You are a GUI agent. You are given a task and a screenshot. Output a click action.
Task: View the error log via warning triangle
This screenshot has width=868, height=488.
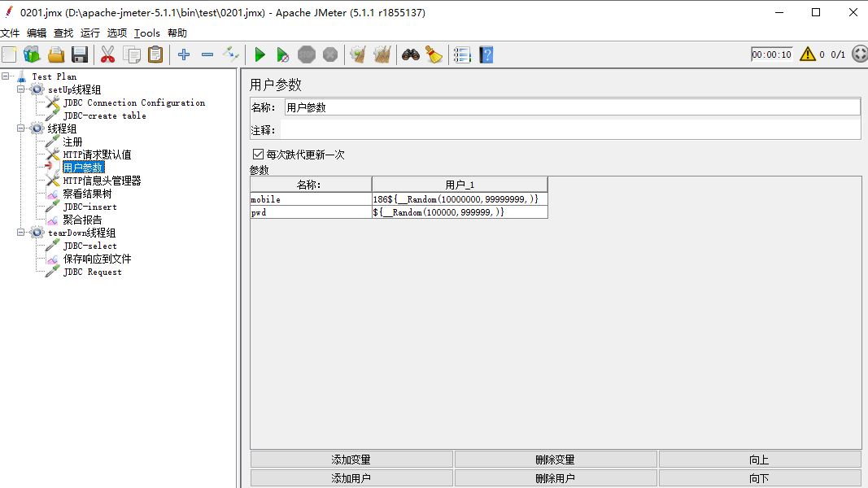806,54
